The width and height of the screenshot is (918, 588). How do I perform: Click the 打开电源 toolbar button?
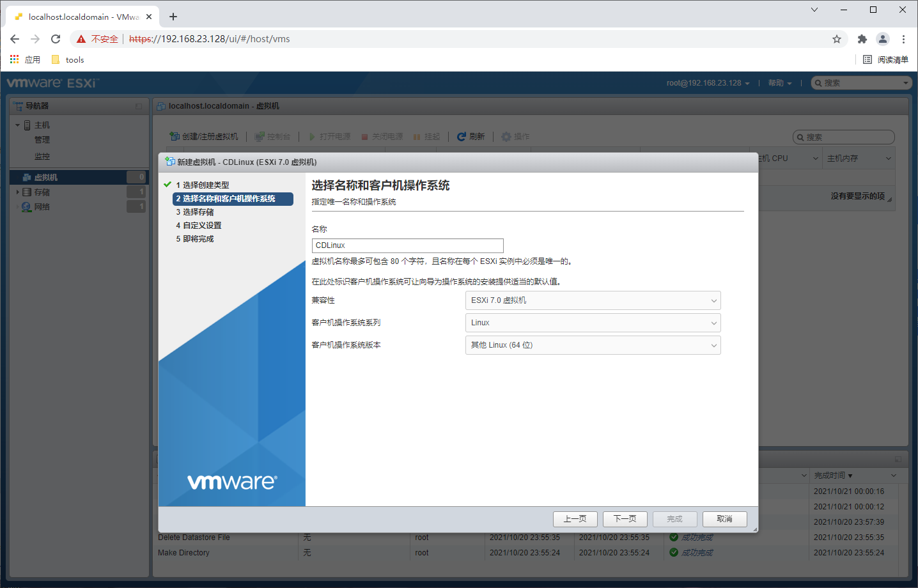click(x=330, y=137)
